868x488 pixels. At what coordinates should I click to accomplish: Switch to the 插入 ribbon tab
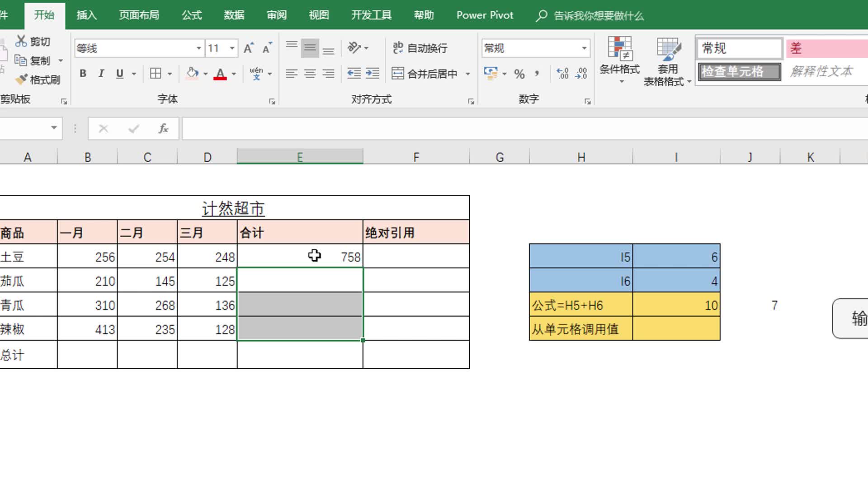point(86,15)
